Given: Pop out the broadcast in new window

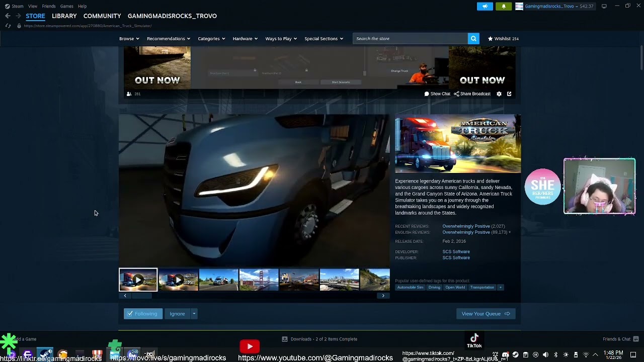Looking at the screenshot, I should [x=509, y=94].
